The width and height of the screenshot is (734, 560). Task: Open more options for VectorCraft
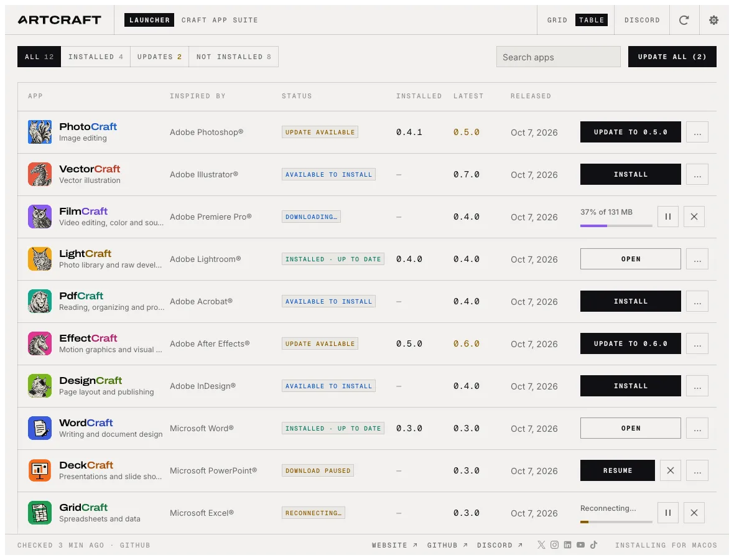point(697,174)
